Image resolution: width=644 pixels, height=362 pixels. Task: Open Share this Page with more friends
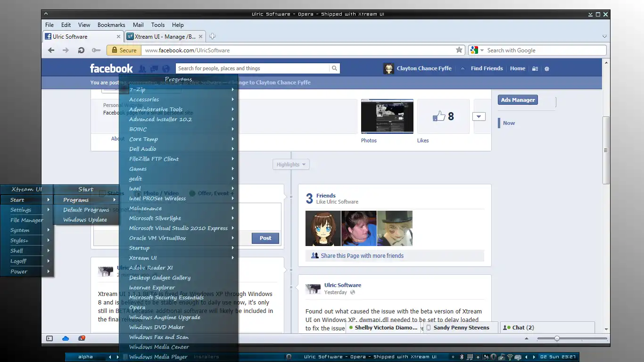point(362,256)
